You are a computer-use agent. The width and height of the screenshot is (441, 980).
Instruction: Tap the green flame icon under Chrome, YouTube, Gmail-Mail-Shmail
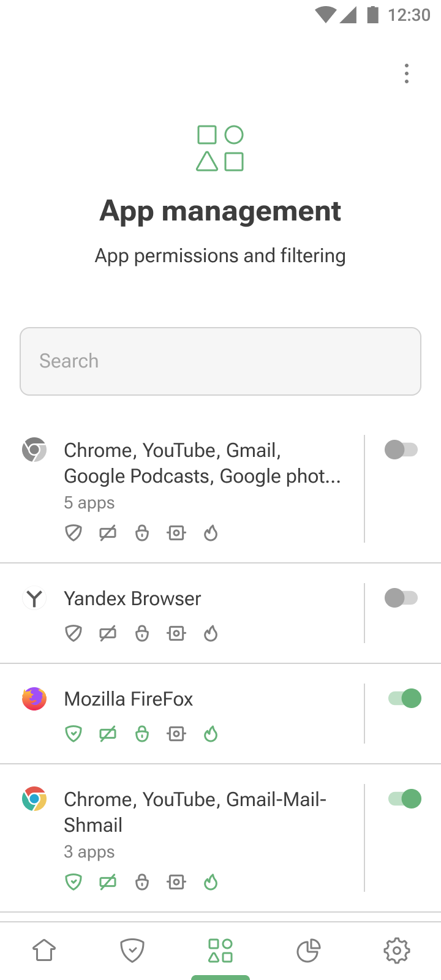(x=211, y=882)
